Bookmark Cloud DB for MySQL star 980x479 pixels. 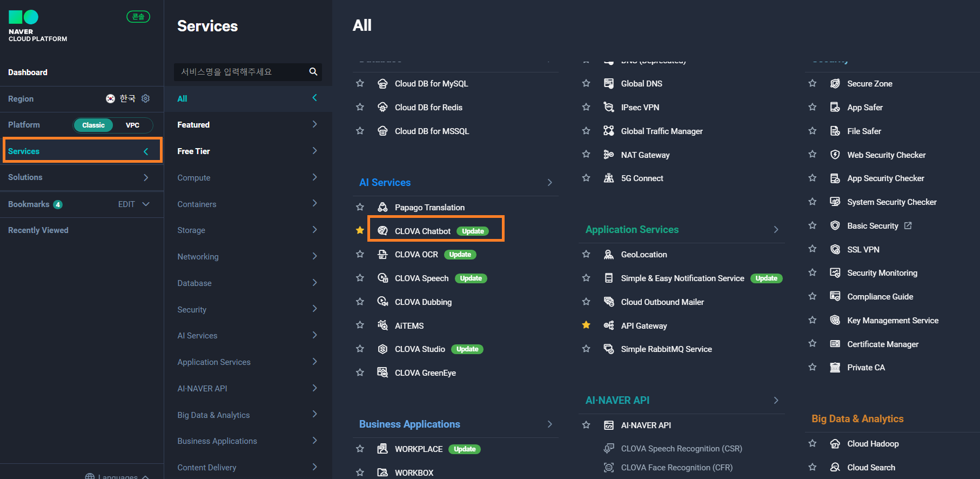point(360,83)
